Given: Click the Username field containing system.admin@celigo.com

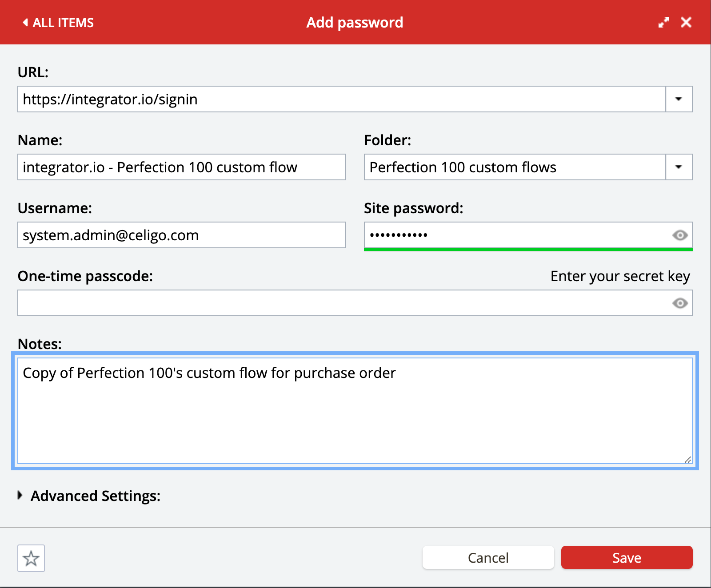Looking at the screenshot, I should pos(181,235).
